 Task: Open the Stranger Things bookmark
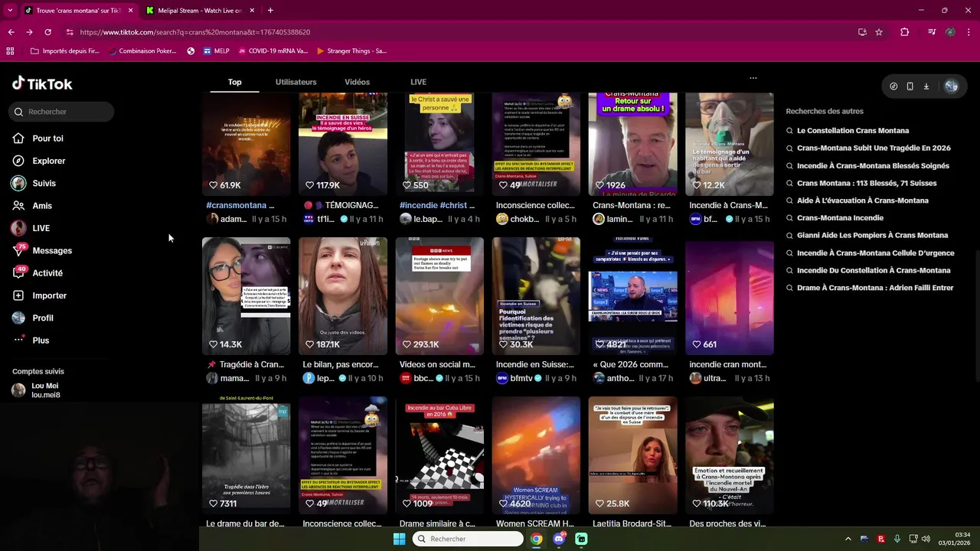point(351,51)
